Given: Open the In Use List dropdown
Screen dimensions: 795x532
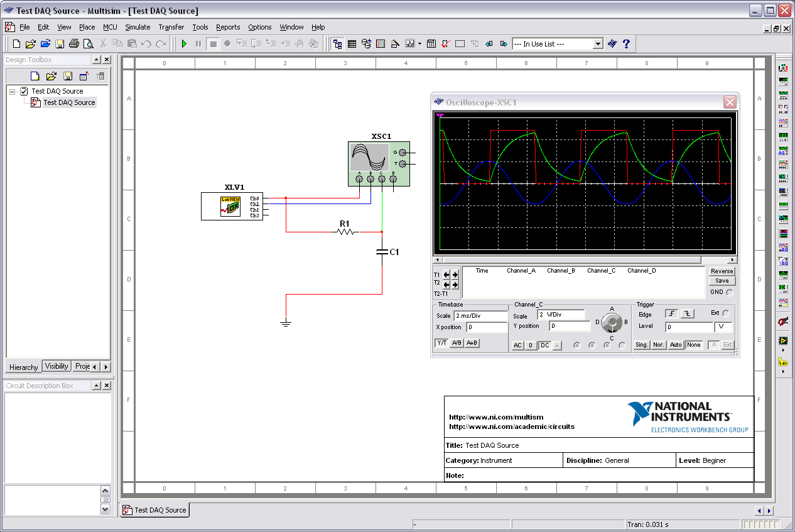Looking at the screenshot, I should pos(598,44).
